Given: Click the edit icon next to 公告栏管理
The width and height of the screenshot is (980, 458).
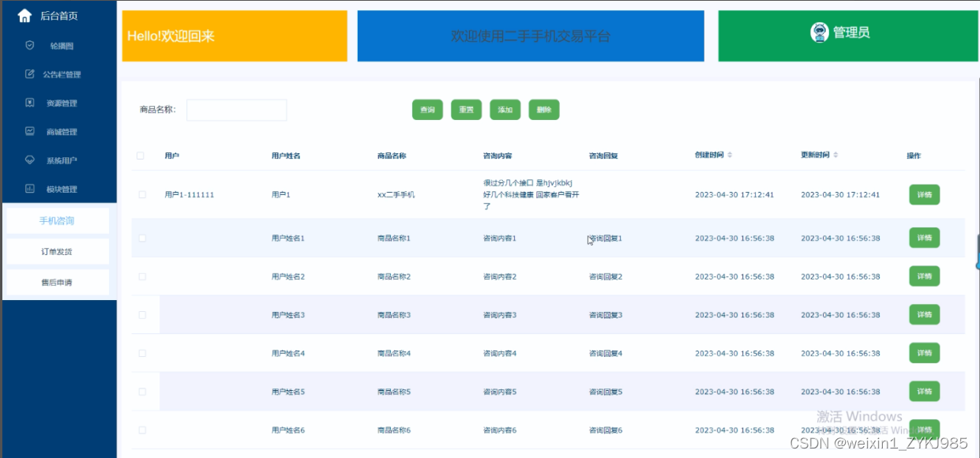Looking at the screenshot, I should pos(30,74).
